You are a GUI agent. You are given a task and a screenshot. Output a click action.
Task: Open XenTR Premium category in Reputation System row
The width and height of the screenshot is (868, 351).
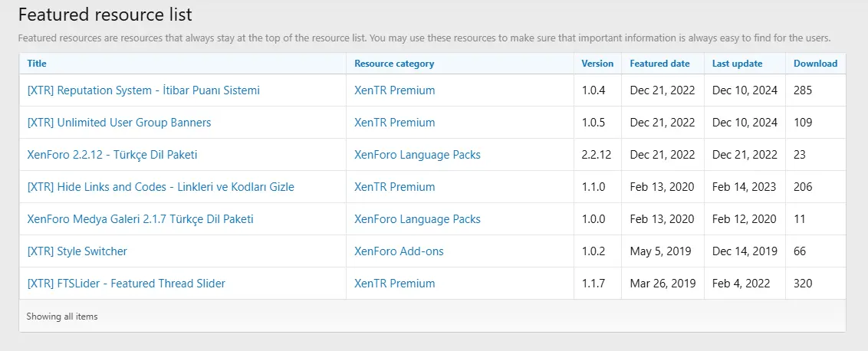[395, 90]
